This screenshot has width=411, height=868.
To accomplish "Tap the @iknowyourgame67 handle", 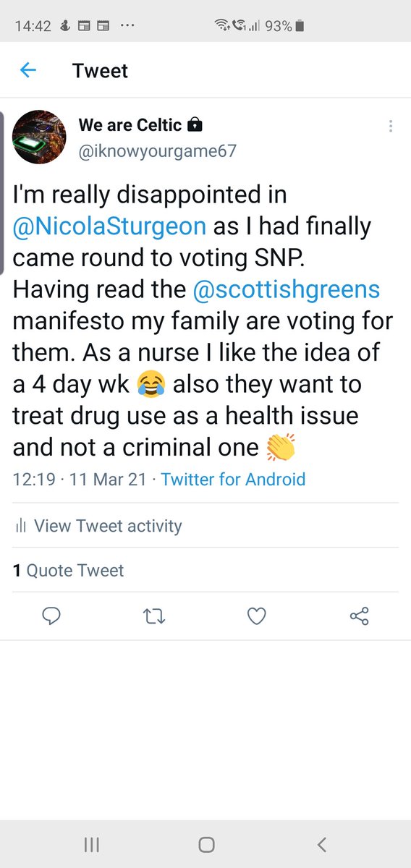I will tap(157, 150).
